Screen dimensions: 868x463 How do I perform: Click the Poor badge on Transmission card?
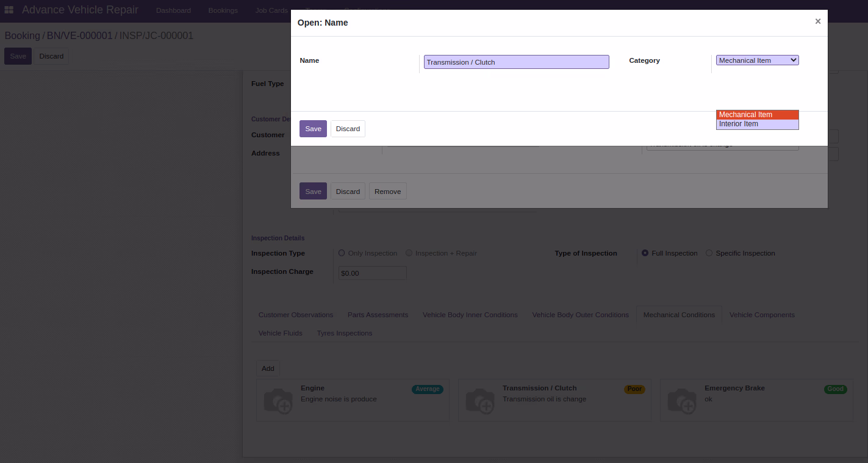point(634,389)
